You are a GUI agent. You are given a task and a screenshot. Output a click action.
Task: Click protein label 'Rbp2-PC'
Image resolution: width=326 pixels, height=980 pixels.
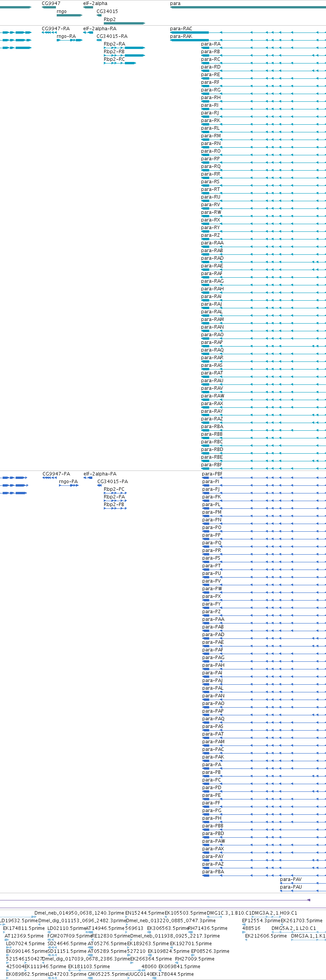(114, 489)
